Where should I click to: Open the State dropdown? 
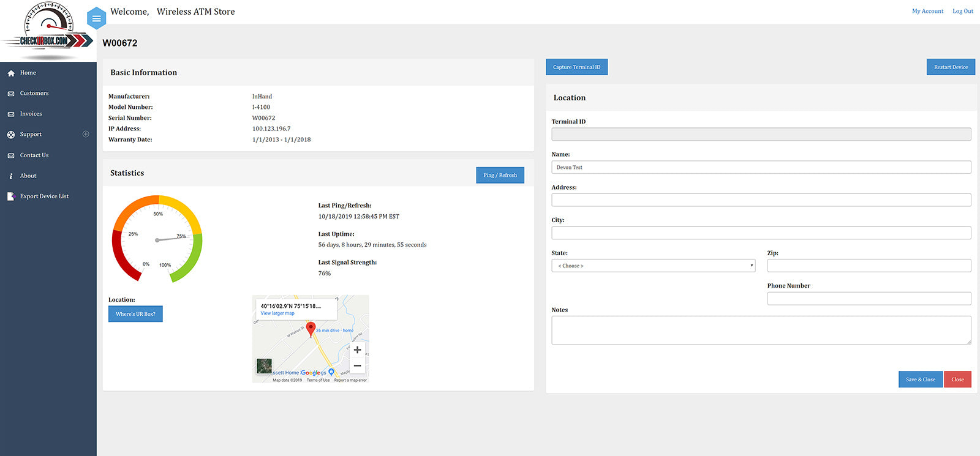point(653,266)
